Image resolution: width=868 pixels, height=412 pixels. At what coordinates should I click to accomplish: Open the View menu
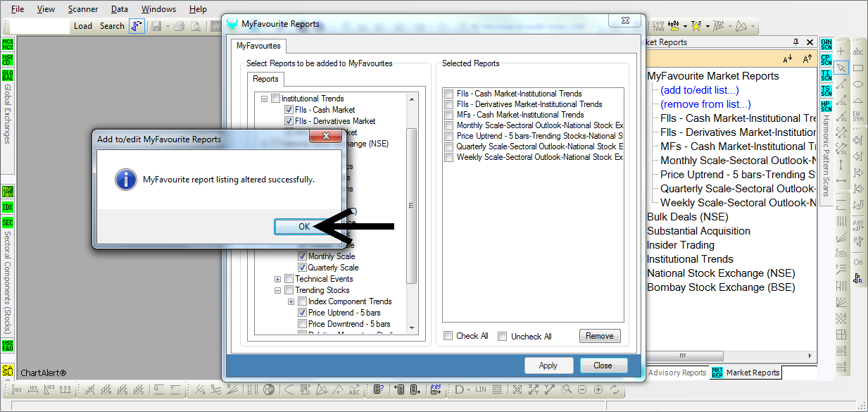(x=46, y=9)
